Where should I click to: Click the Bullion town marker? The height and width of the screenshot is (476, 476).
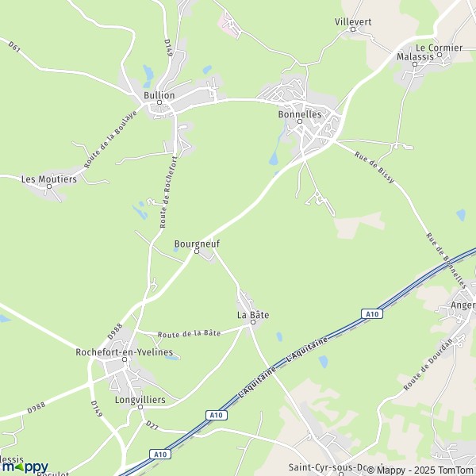click(x=159, y=102)
